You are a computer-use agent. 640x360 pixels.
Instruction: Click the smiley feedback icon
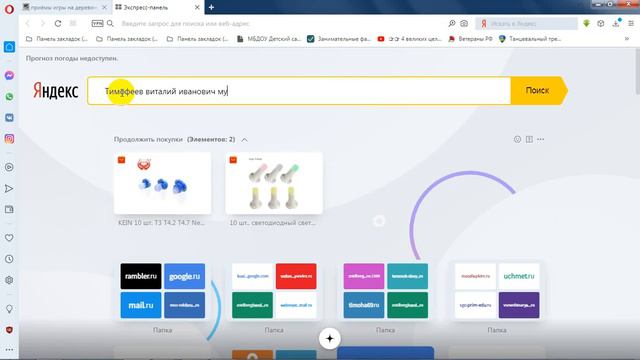point(517,140)
